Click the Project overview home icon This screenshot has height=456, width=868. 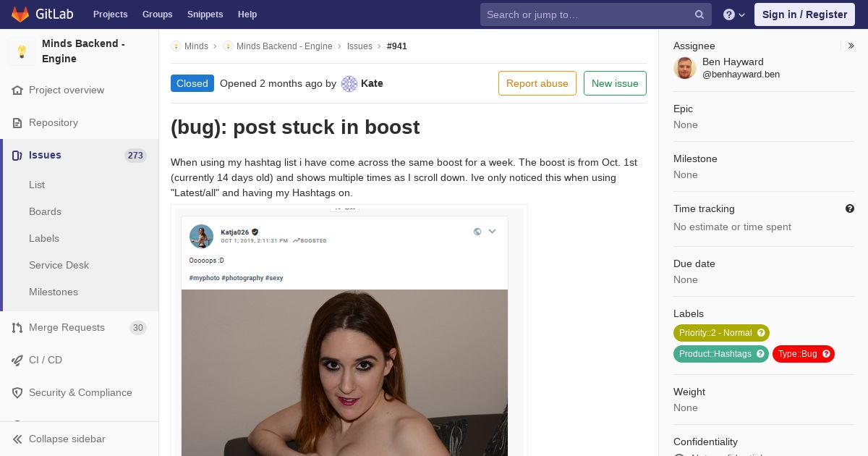pyautogui.click(x=17, y=90)
